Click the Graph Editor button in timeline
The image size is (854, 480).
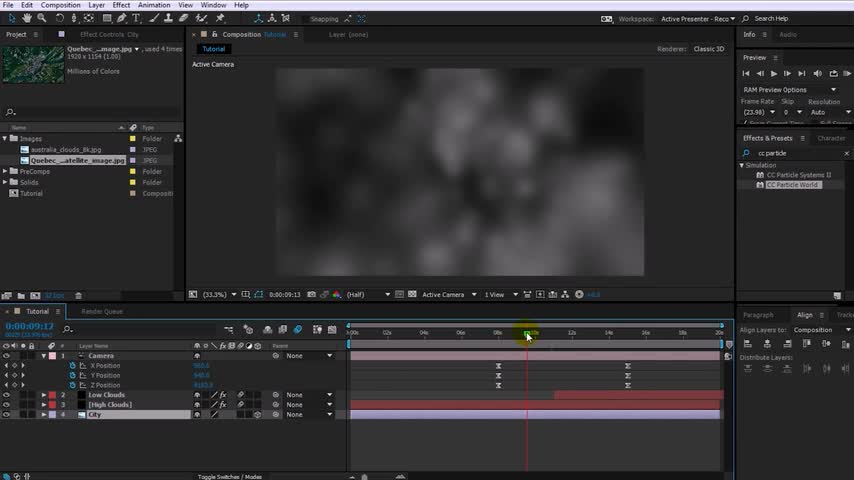tap(332, 330)
